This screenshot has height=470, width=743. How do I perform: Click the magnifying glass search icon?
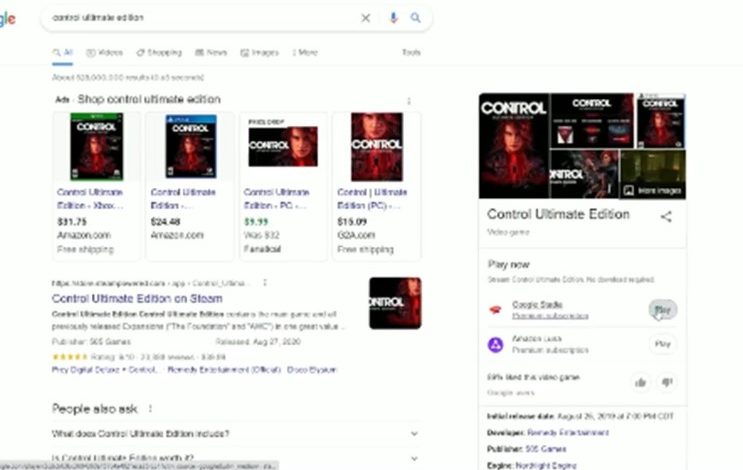coord(416,18)
